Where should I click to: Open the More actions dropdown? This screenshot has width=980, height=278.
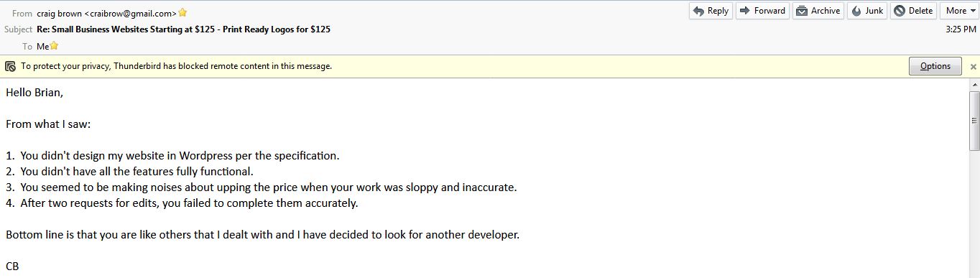tap(960, 11)
